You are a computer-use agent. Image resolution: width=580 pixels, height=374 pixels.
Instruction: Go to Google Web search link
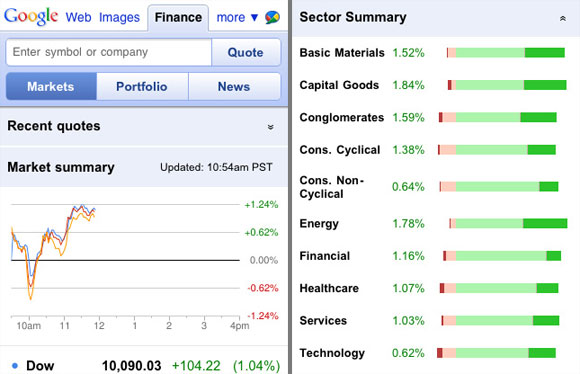click(78, 17)
